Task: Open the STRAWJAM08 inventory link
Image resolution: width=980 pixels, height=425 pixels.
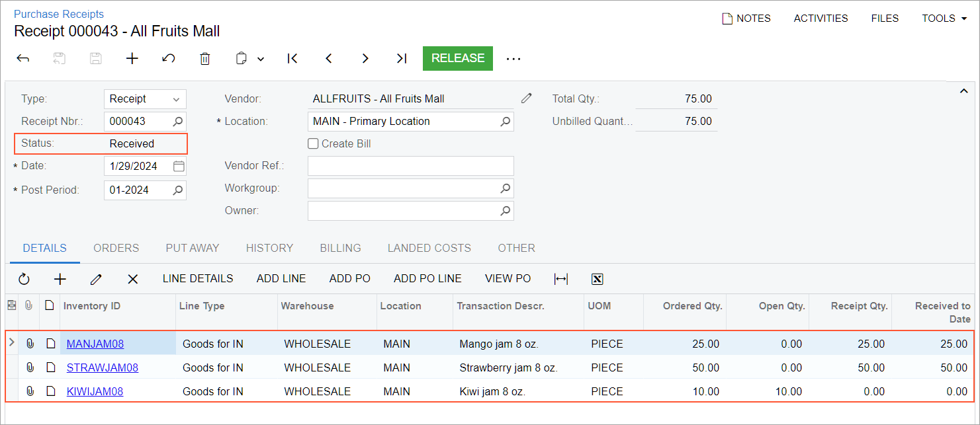Action: point(103,368)
